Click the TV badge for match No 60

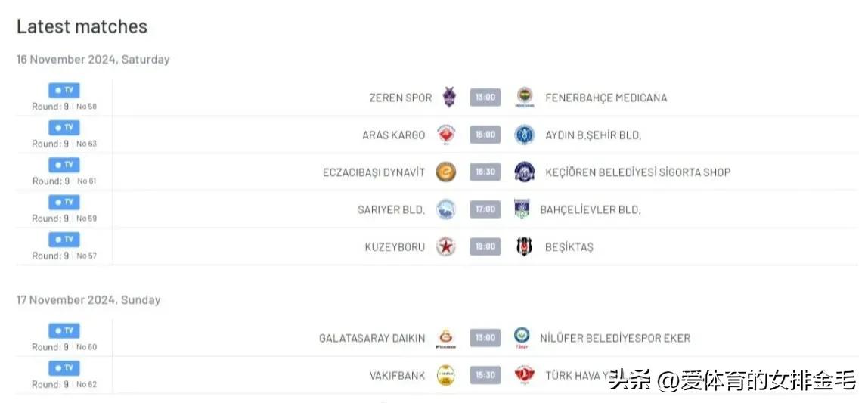point(64,331)
